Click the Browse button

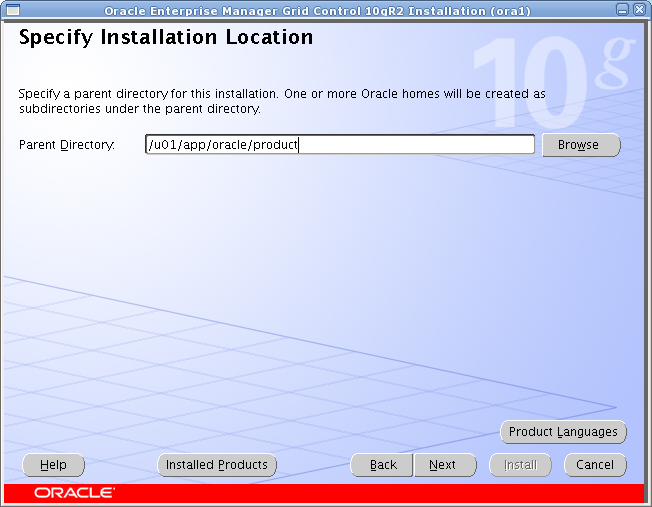(581, 145)
